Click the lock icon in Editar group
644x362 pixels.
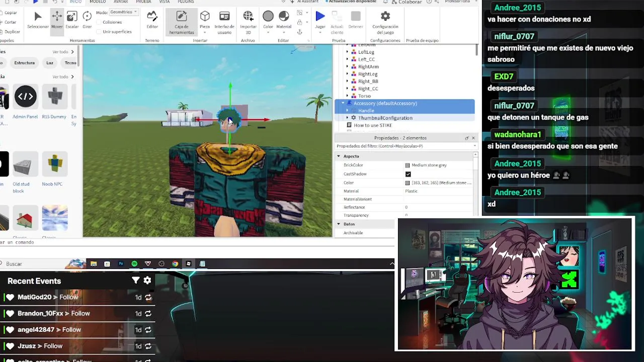pos(300,22)
